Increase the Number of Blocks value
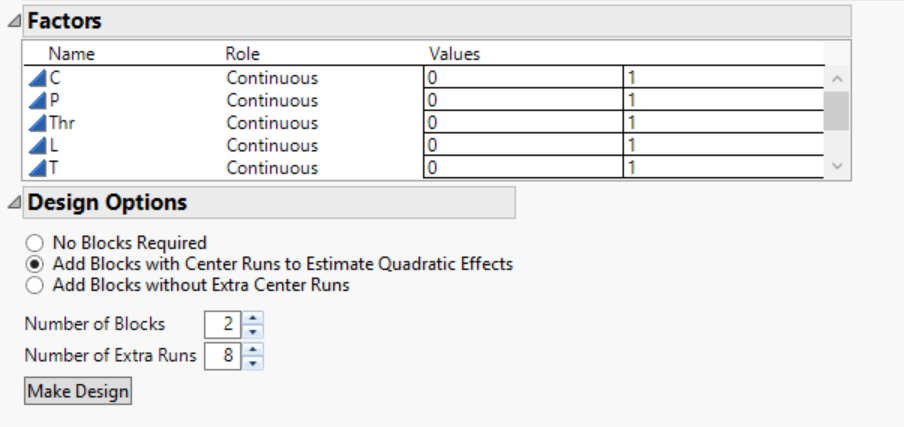The image size is (904, 427). [x=252, y=318]
